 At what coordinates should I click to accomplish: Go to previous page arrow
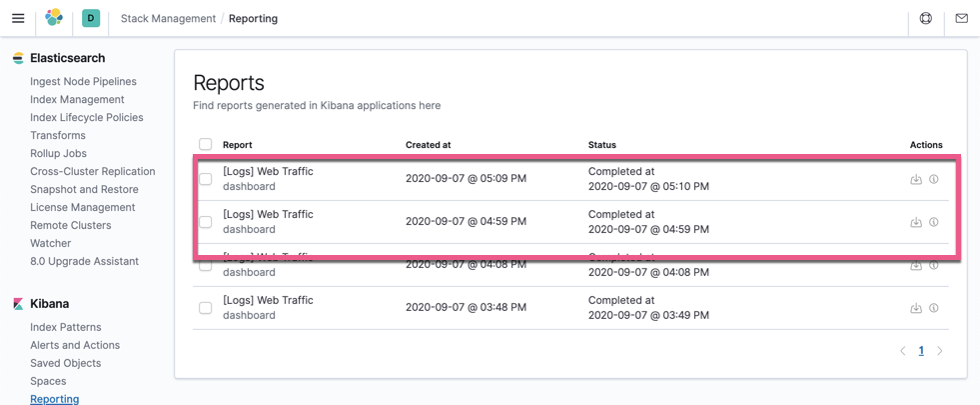click(x=902, y=351)
